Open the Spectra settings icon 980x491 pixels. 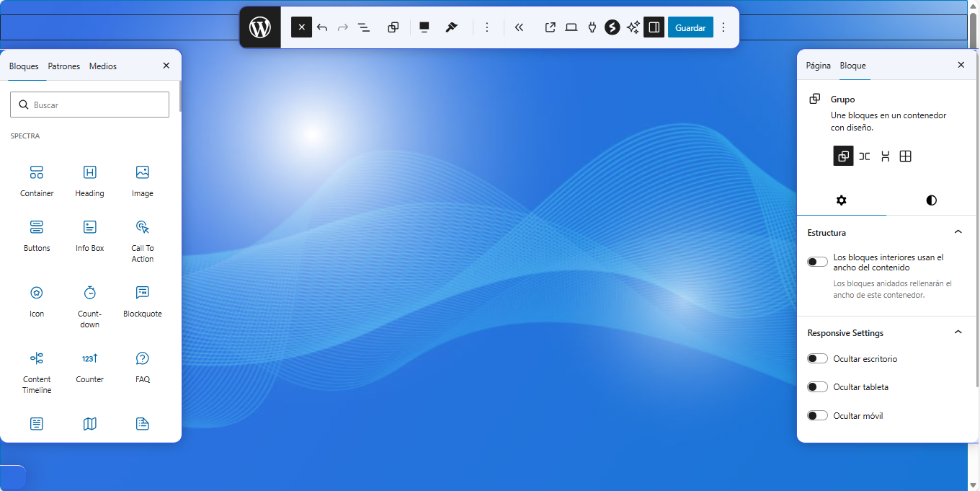[612, 27]
